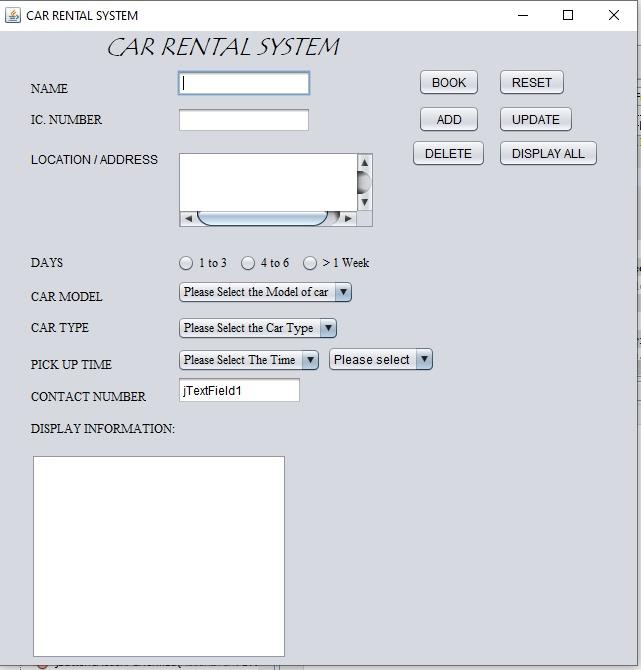
Task: Click inside the Display Information text area
Action: 159,556
